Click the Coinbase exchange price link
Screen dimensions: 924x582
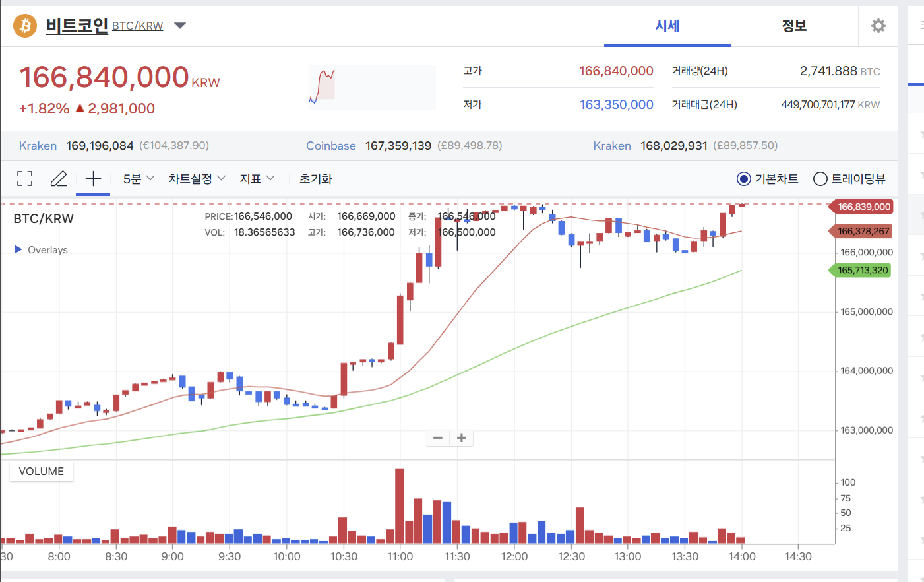(x=331, y=146)
